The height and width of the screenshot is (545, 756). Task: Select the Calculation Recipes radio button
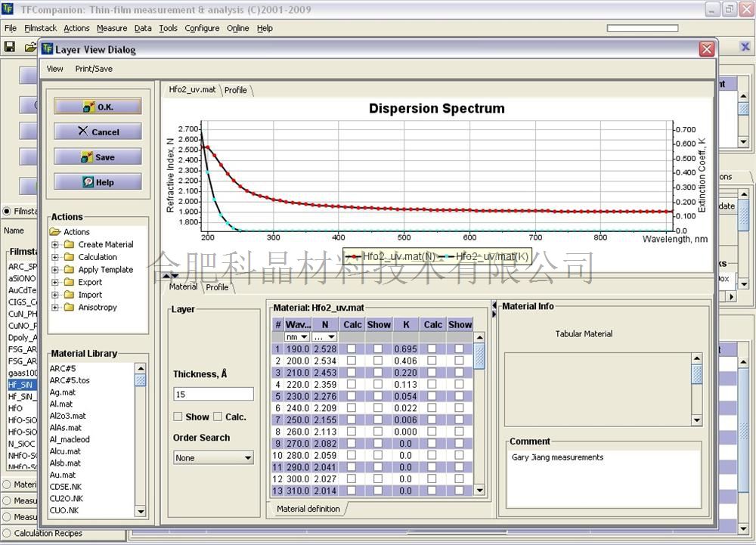pos(8,533)
